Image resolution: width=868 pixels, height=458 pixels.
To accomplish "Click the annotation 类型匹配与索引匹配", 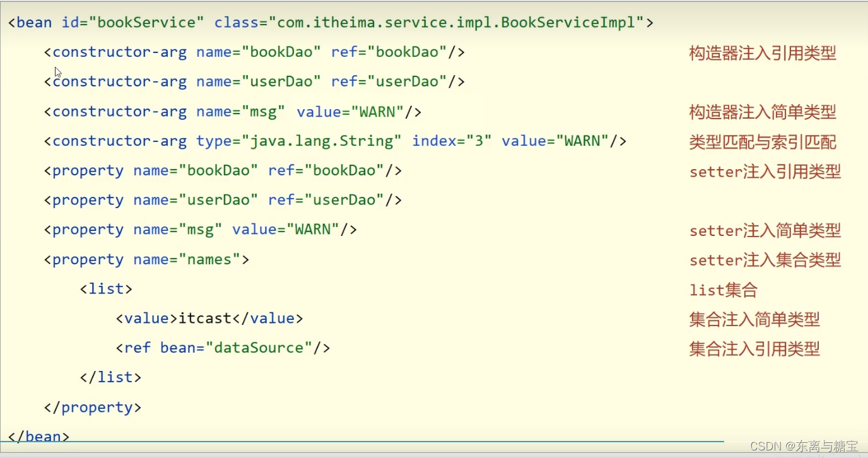I will pos(763,142).
